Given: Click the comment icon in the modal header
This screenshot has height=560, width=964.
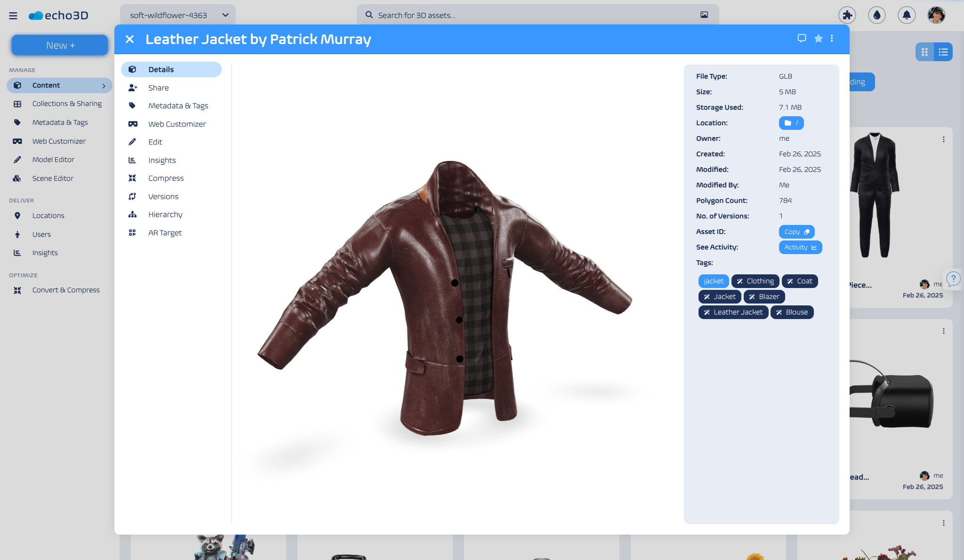Looking at the screenshot, I should point(802,39).
